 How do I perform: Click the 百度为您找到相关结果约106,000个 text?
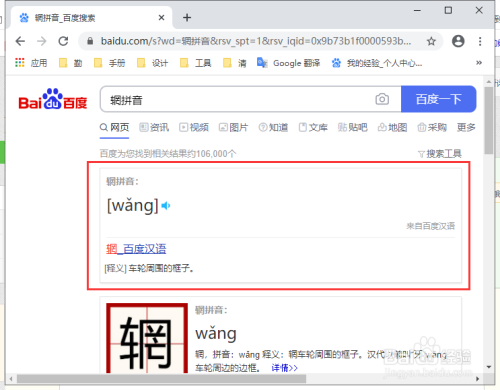coord(168,154)
